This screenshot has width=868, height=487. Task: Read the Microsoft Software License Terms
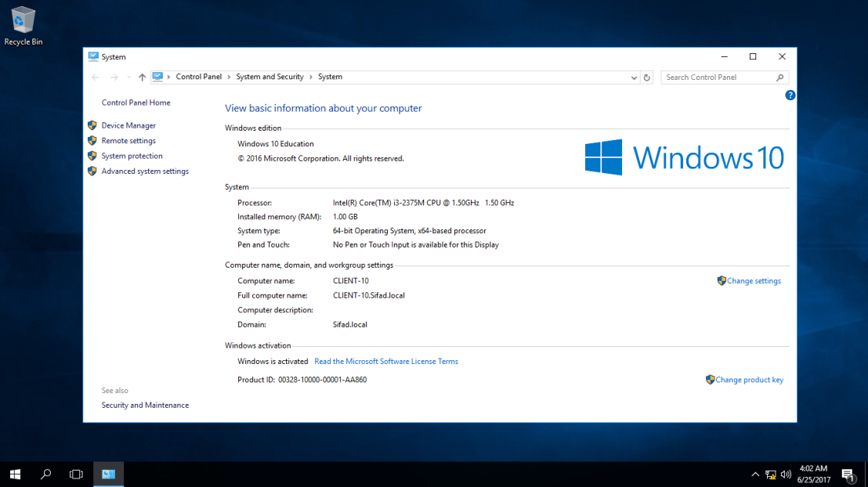point(386,362)
